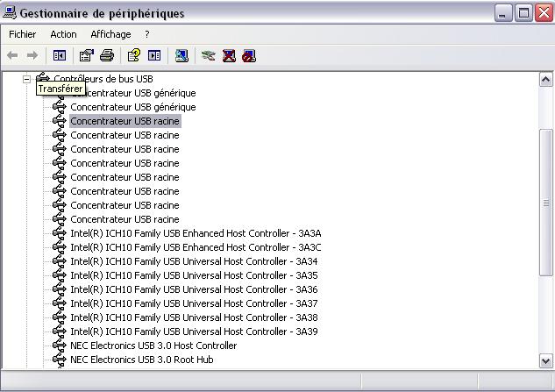The height and width of the screenshot is (392, 555).
Task: Click the Properties toolbar icon
Action: click(86, 55)
